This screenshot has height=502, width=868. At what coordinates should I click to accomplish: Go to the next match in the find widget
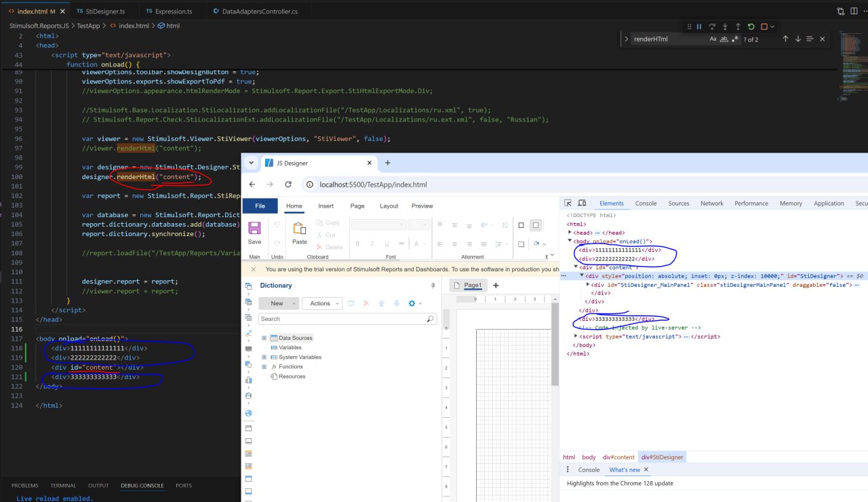pyautogui.click(x=798, y=39)
